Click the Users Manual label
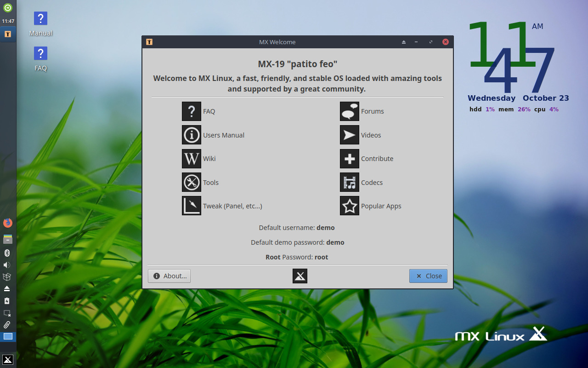Image resolution: width=588 pixels, height=368 pixels. (224, 135)
